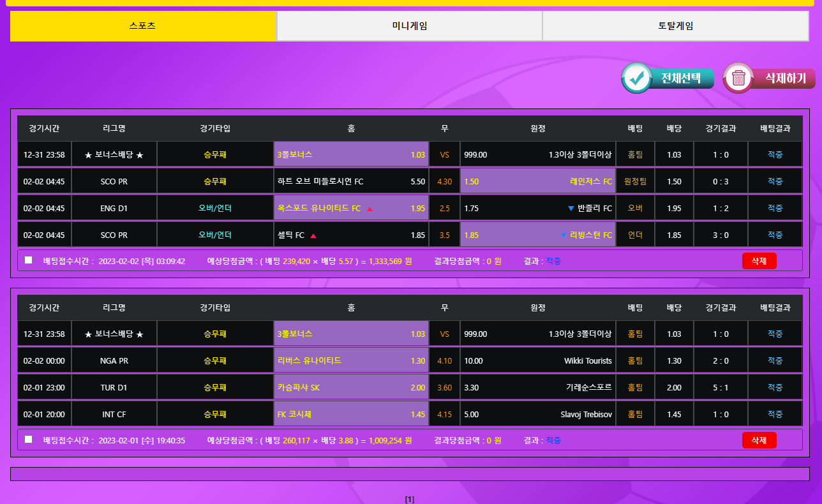Click blue down arrow beside 리빙스턴 FC
Viewport: 822px width, 504px height.
tap(563, 235)
